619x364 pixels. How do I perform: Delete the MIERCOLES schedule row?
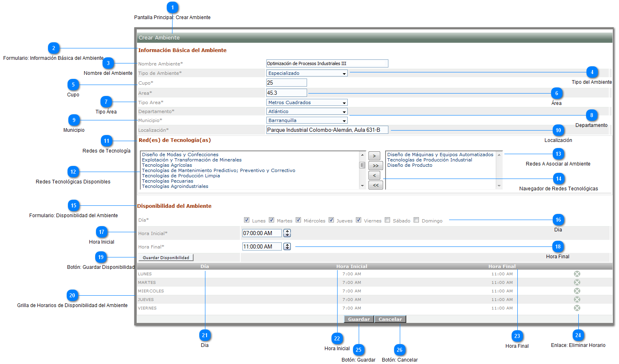577,291
